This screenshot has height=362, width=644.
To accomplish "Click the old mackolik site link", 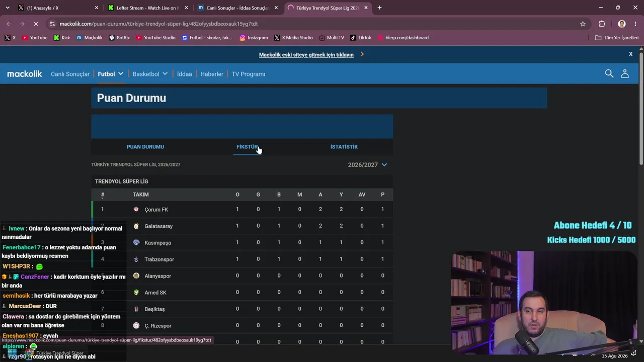I will coord(306,55).
